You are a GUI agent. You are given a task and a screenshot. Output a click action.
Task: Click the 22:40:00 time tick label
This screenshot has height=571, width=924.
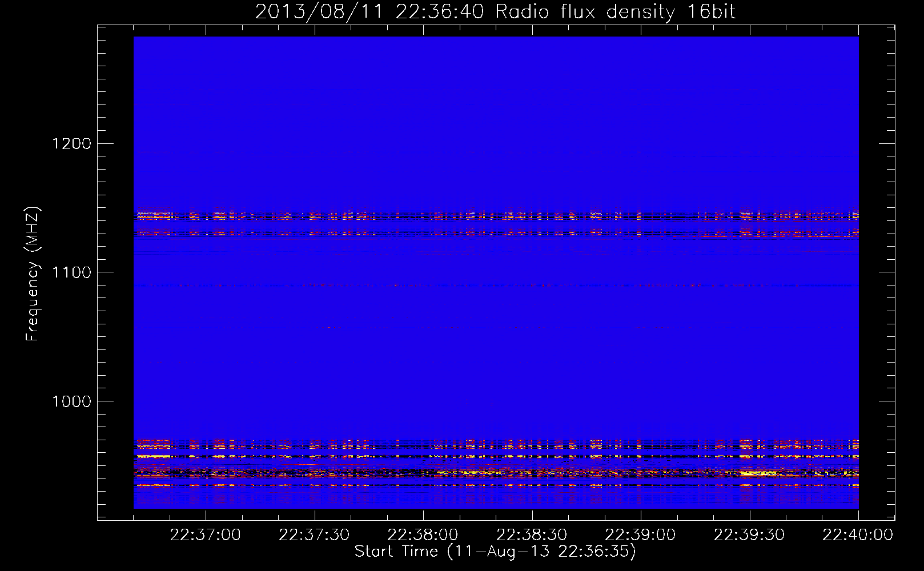858,535
